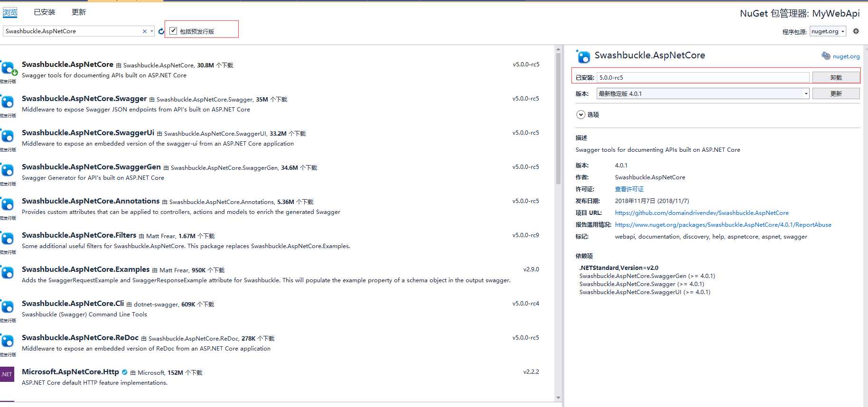Click the v2.9.0 version of Examples
The height and width of the screenshot is (407, 868).
pos(531,269)
